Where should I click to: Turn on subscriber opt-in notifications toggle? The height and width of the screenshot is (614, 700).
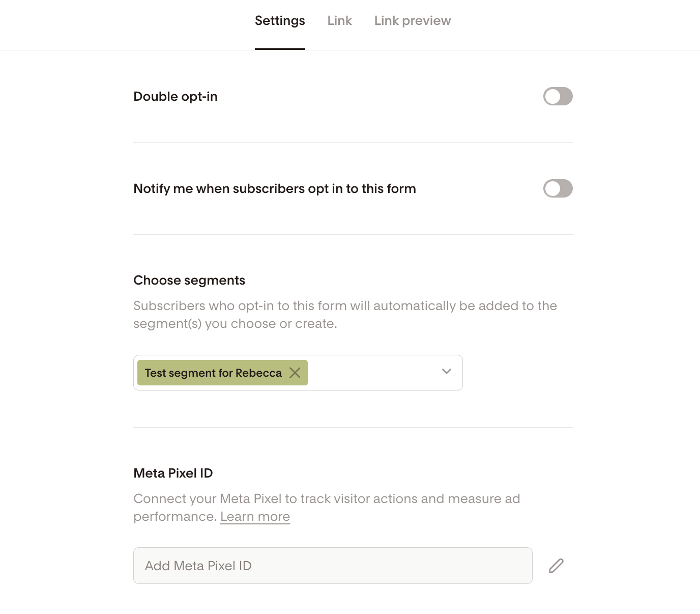coord(558,188)
